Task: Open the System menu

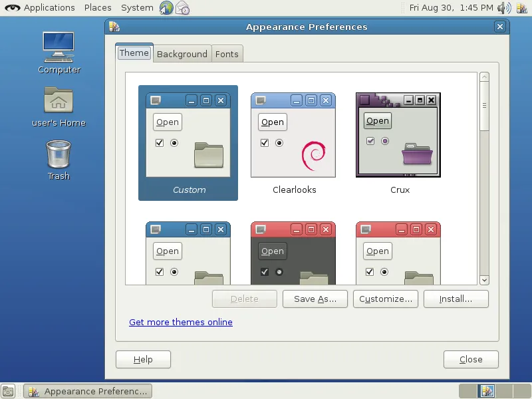Action: pos(137,7)
